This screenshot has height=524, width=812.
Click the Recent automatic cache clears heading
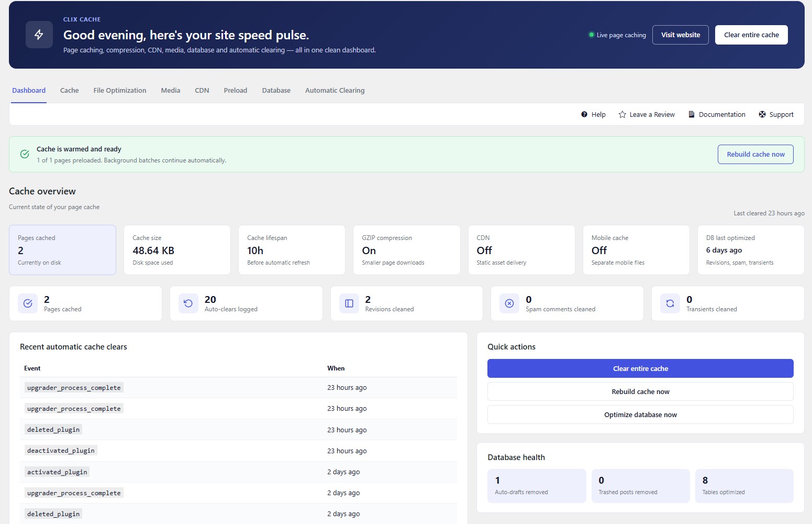pos(73,347)
